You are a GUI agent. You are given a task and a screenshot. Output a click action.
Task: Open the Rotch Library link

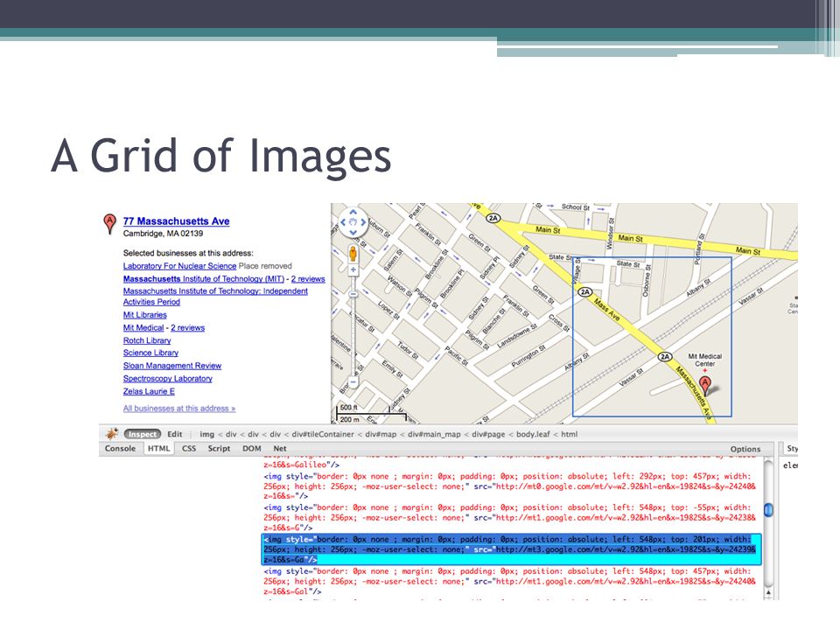tap(147, 340)
